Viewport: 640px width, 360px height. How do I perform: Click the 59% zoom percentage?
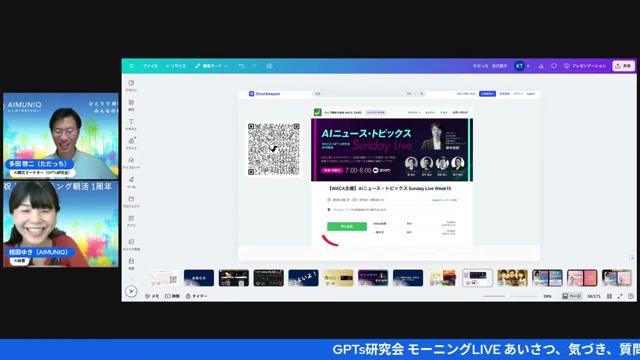(x=547, y=296)
